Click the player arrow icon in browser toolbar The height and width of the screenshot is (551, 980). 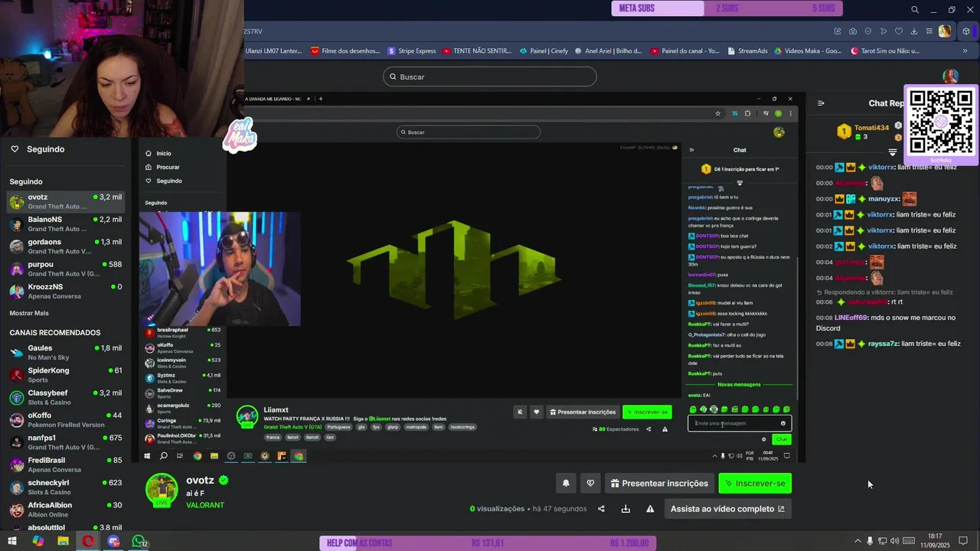pos(884,31)
